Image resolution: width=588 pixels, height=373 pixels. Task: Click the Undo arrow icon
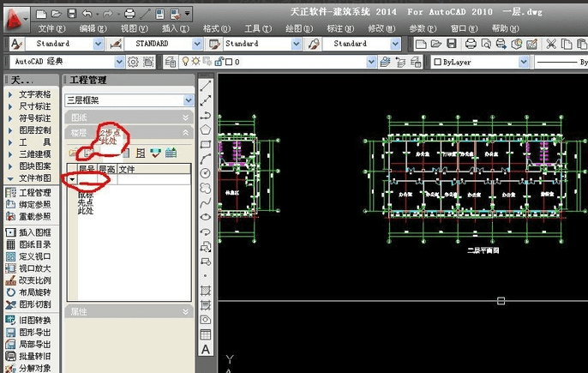coord(87,15)
